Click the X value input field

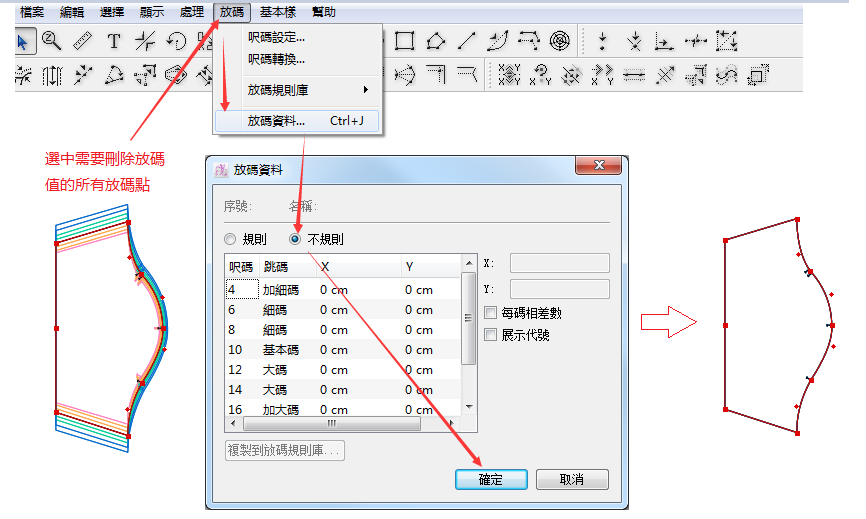pos(559,263)
